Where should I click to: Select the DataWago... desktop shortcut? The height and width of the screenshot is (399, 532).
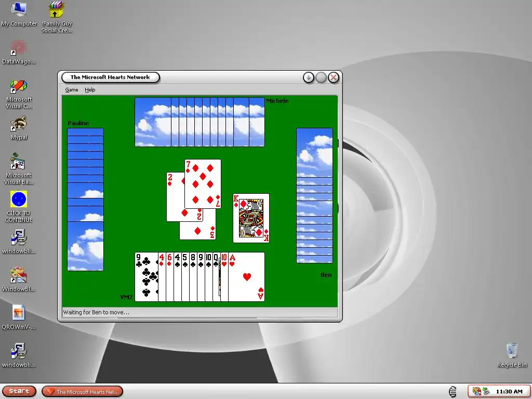point(19,52)
